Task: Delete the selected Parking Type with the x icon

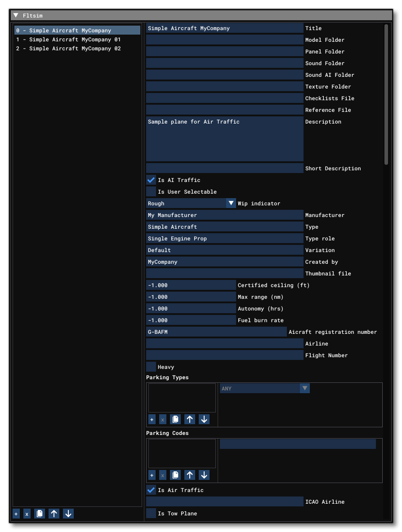Action: [163, 419]
